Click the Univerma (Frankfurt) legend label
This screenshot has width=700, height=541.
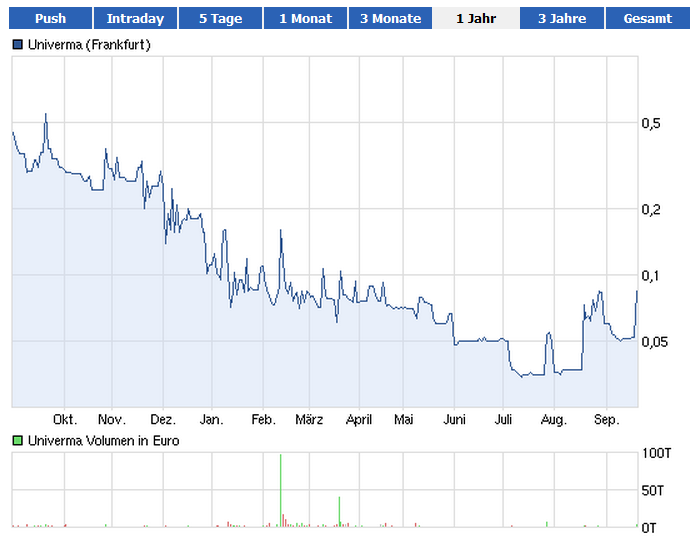point(89,45)
